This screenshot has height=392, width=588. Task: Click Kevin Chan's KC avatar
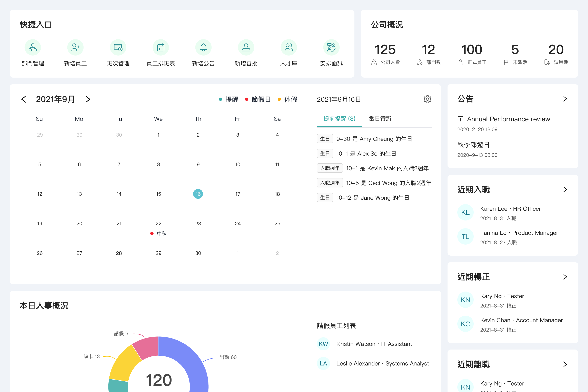465,324
